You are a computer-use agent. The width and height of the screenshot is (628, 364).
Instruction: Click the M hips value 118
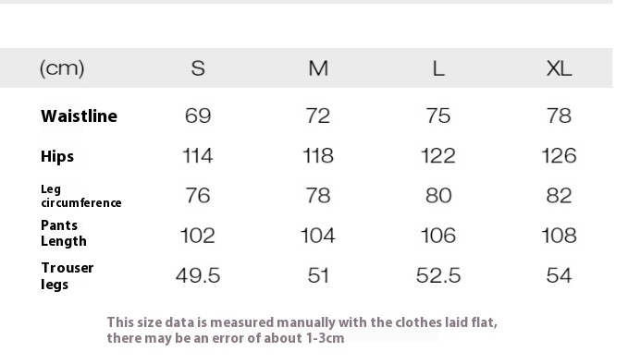pyautogui.click(x=318, y=155)
